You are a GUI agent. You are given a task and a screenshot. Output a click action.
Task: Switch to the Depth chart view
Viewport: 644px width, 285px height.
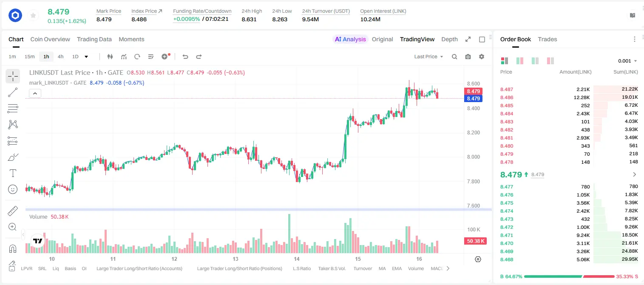click(x=449, y=39)
